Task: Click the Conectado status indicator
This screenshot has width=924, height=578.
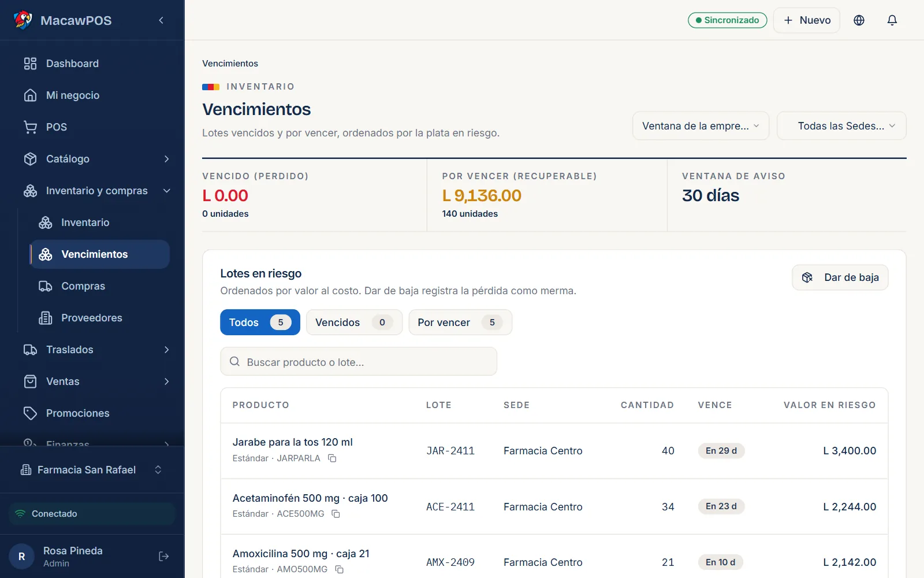Action: click(92, 514)
